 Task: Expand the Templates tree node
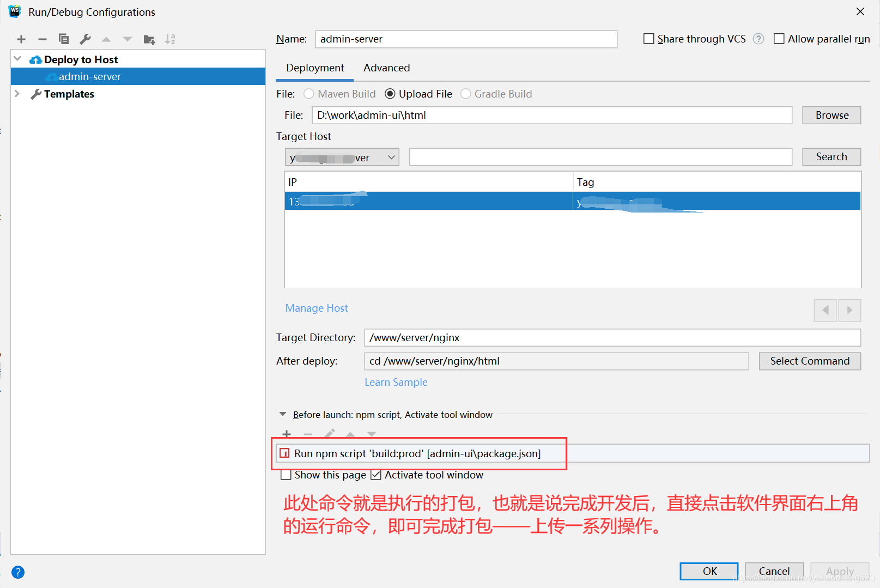[17, 94]
